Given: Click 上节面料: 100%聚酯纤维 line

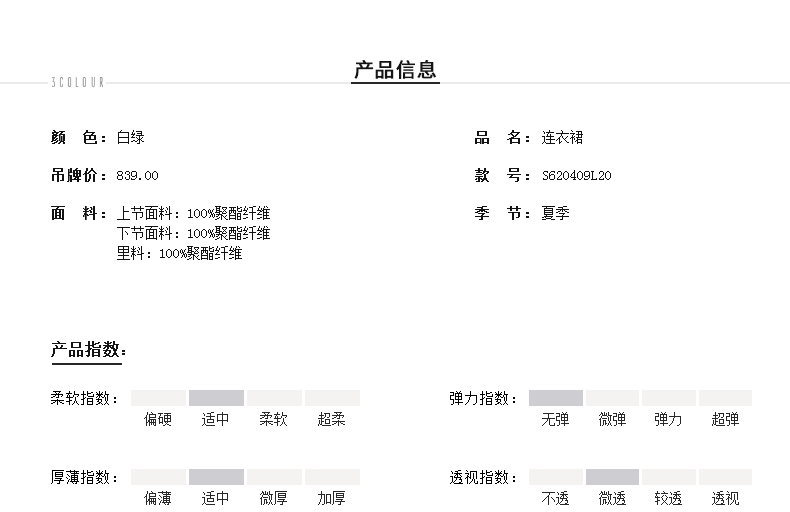Looking at the screenshot, I should click(x=193, y=213).
